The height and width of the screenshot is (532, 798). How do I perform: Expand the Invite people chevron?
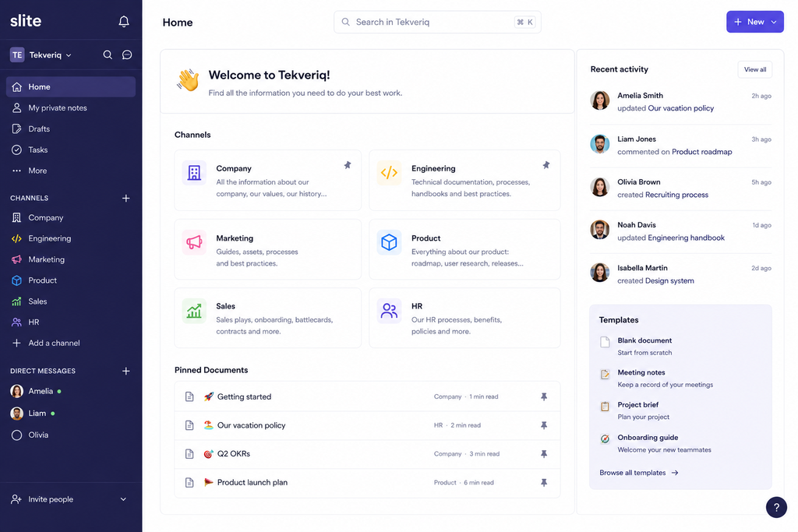[x=123, y=499]
